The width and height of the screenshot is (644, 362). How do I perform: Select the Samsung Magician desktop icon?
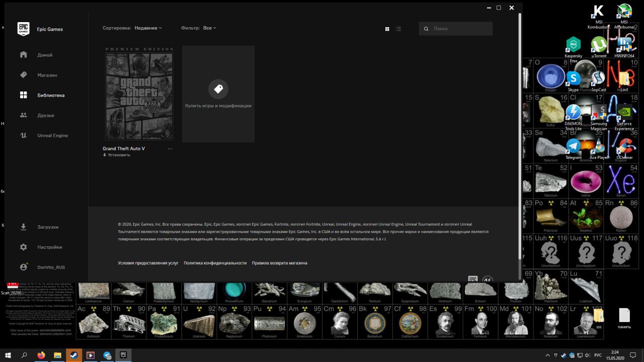599,118
